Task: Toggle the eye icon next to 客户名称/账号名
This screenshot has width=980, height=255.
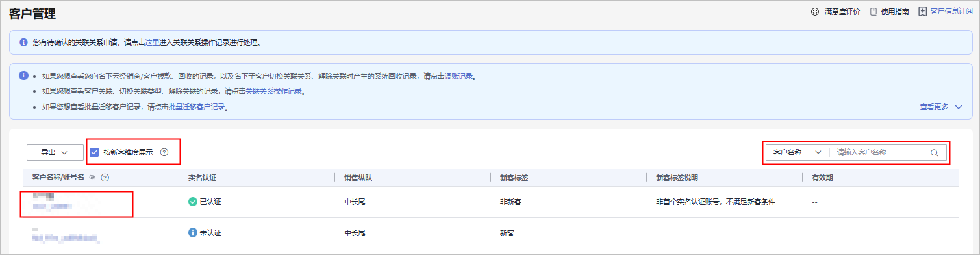Action: click(92, 177)
